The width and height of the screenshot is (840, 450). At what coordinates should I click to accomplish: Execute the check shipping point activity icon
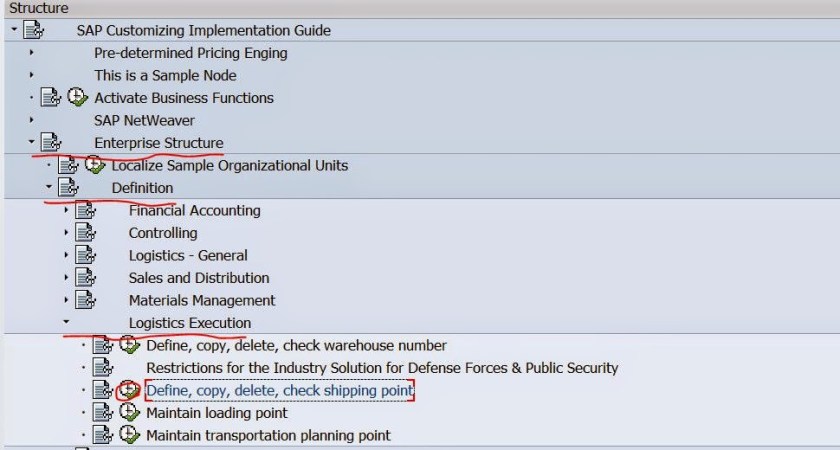coord(129,390)
